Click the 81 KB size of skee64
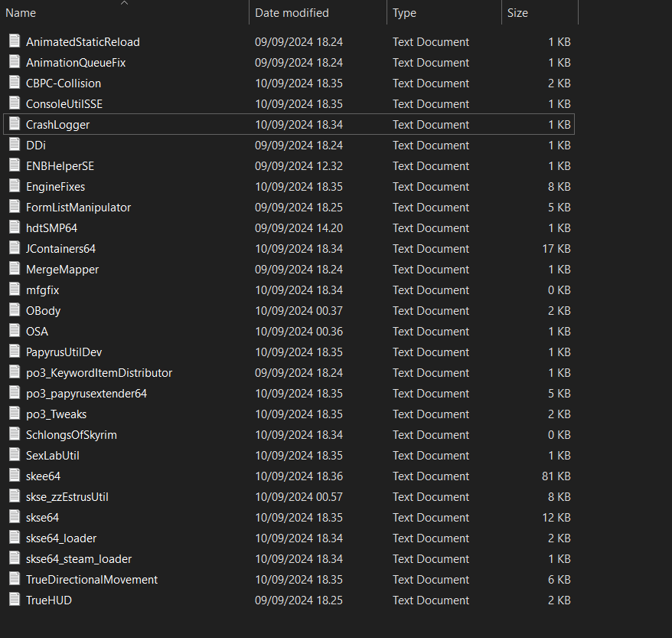This screenshot has width=672, height=638. [x=556, y=476]
